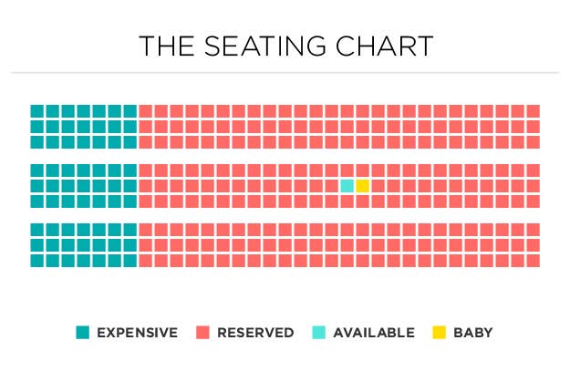Screen dimensions: 570x392
Task: Click the Reserved legend color swatch
Action: click(202, 333)
